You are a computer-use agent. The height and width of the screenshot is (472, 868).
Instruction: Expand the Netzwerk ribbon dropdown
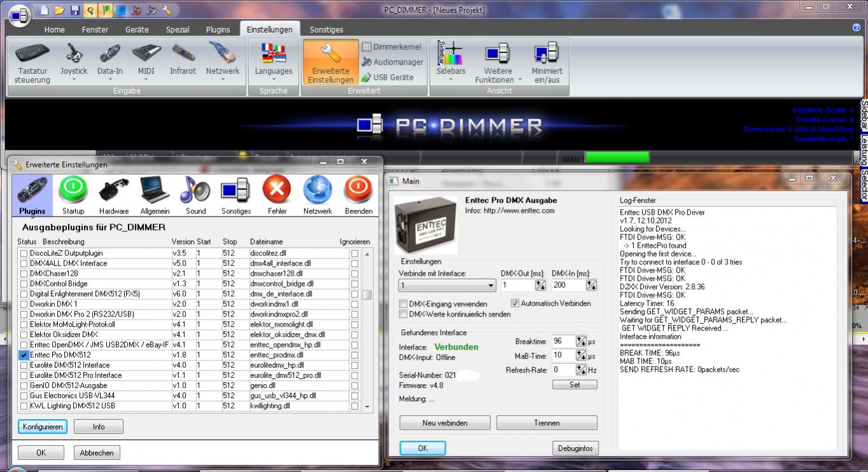pos(222,80)
